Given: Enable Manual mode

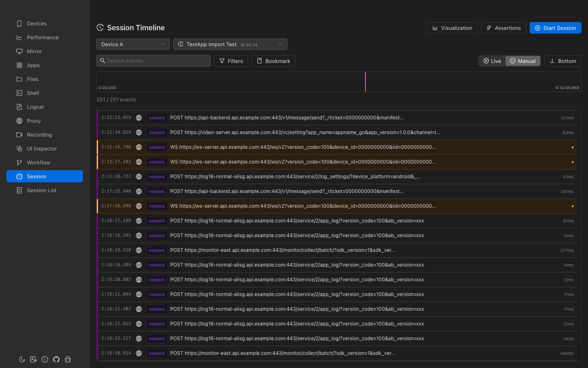Looking at the screenshot, I should pos(523,61).
